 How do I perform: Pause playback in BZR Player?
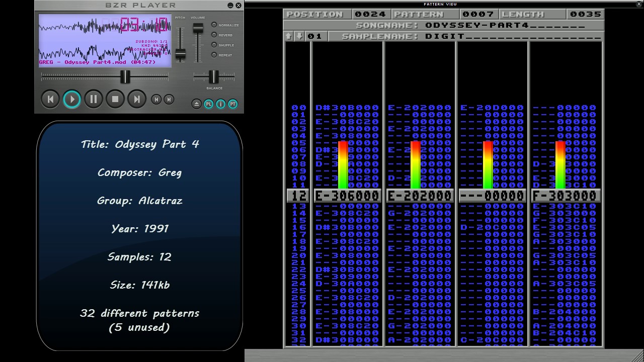point(94,99)
